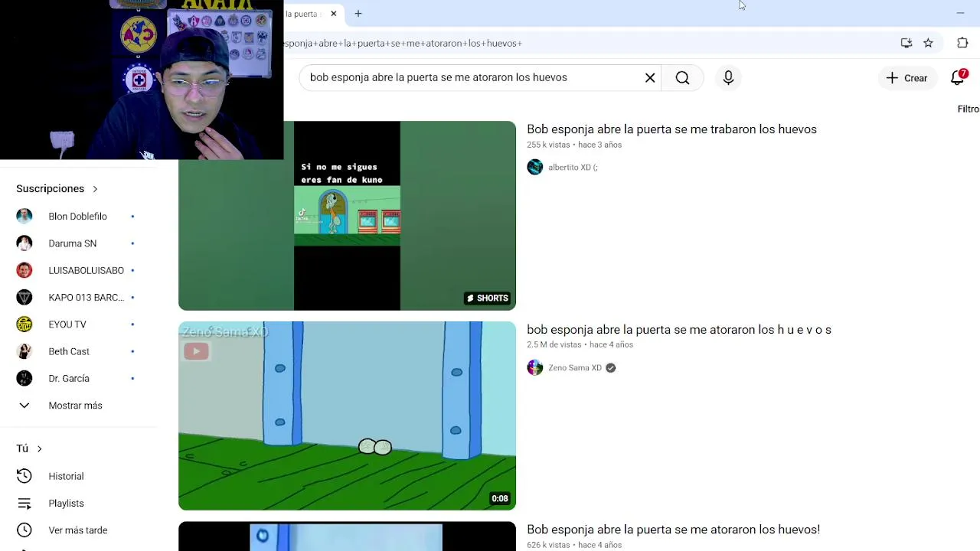Open a new browser tab
This screenshot has width=980, height=551.
[358, 14]
